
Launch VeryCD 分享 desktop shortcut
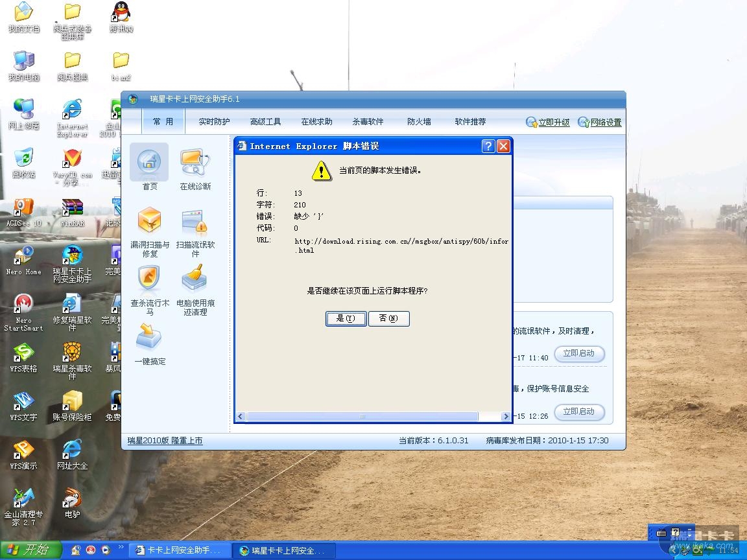[x=73, y=167]
